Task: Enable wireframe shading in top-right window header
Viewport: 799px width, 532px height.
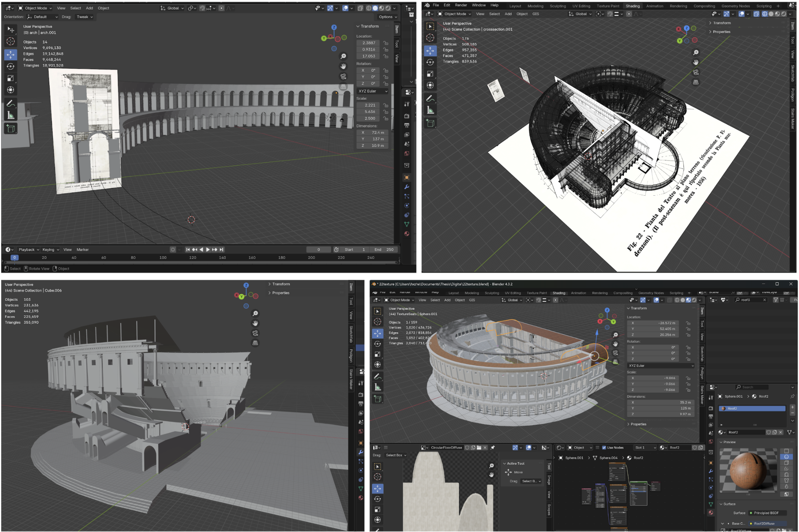Action: coord(765,14)
